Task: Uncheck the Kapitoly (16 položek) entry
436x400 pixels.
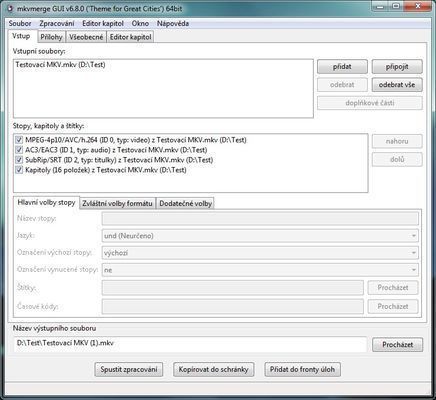Action: pos(19,170)
